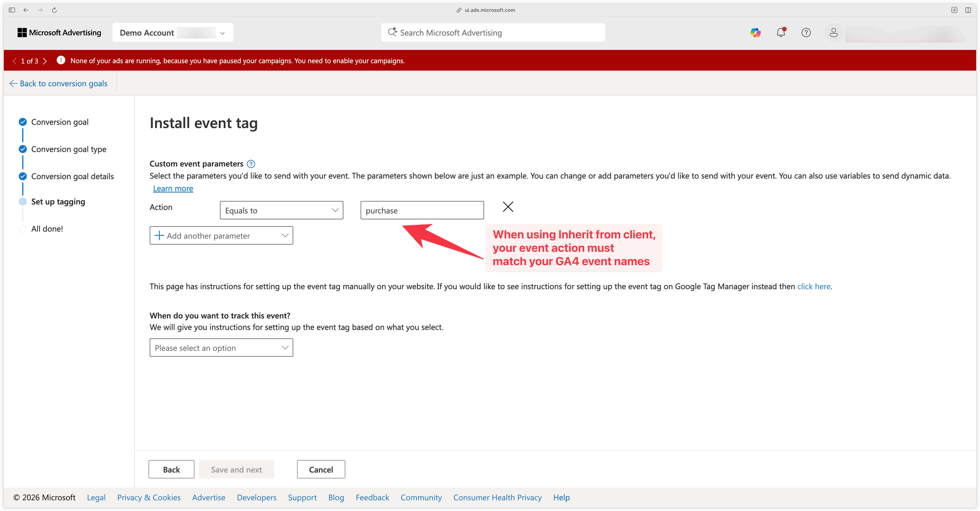Click the account profile icon
The width and height of the screenshot is (980, 511).
(x=833, y=32)
